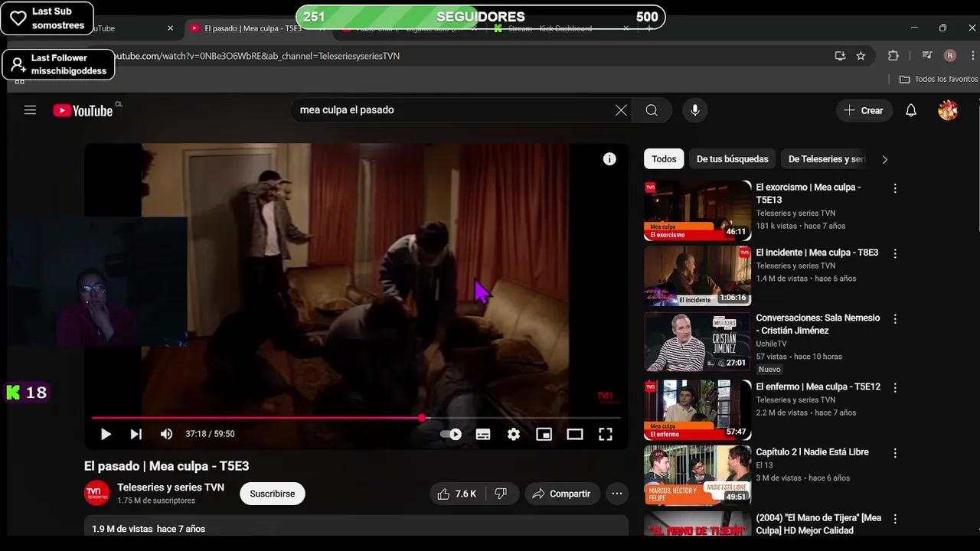The width and height of the screenshot is (980, 551).
Task: Show more filter chips with the arrow
Action: coord(885,159)
